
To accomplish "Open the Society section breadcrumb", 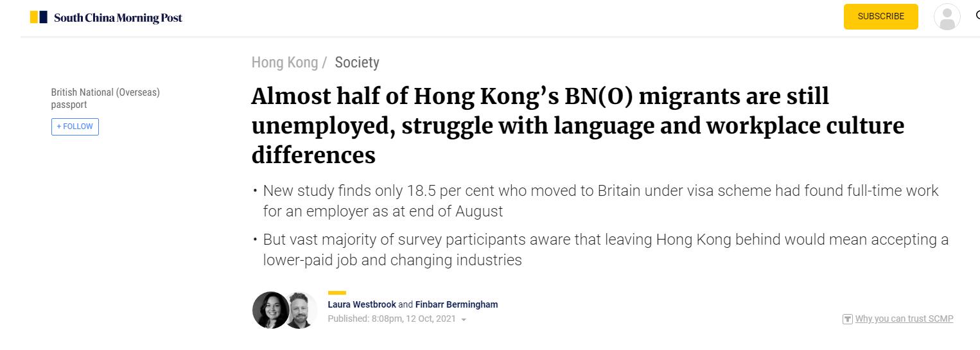I will 357,62.
